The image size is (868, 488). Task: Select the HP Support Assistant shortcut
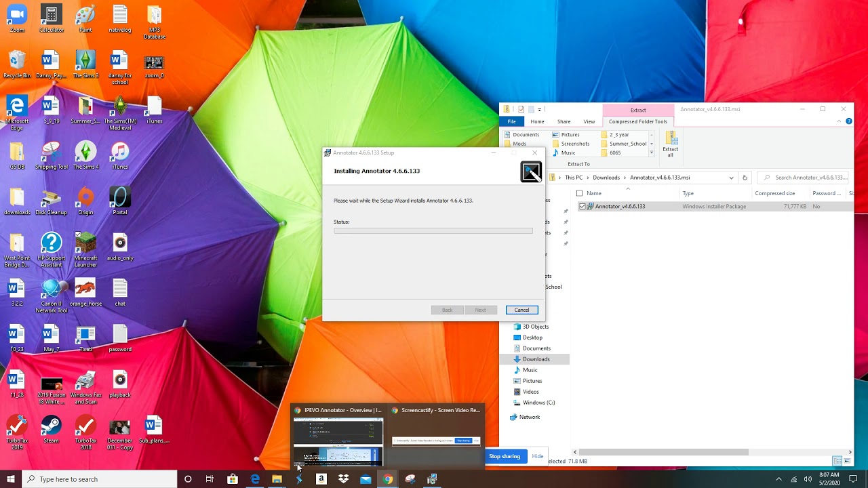(x=52, y=249)
